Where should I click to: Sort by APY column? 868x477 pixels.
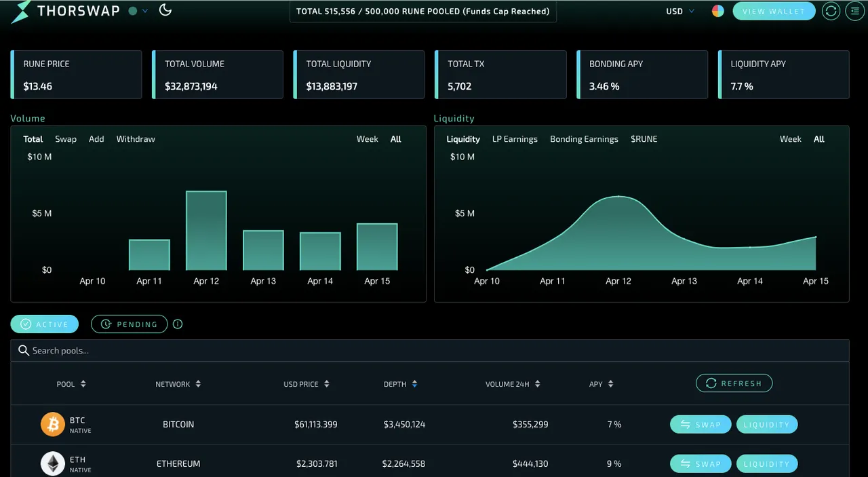[x=601, y=384]
